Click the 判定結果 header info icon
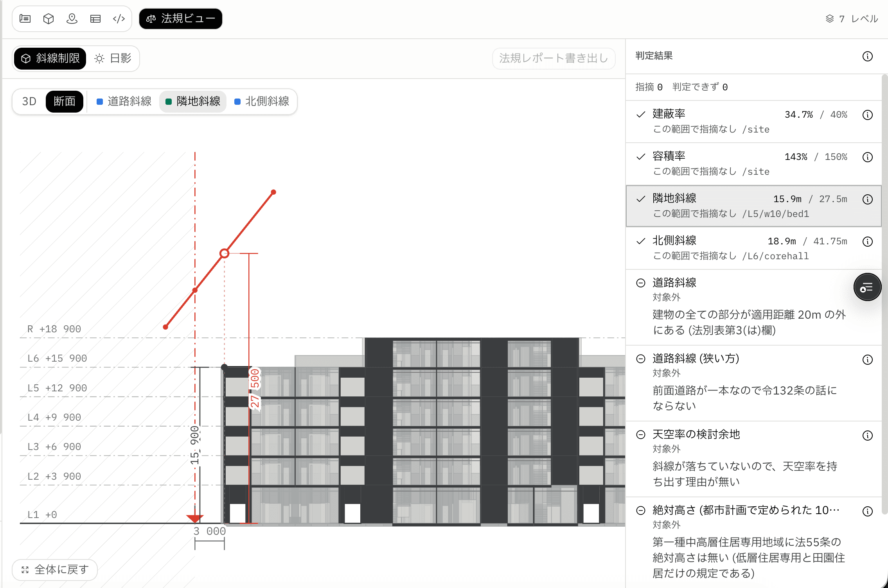The width and height of the screenshot is (888, 588). pyautogui.click(x=867, y=56)
